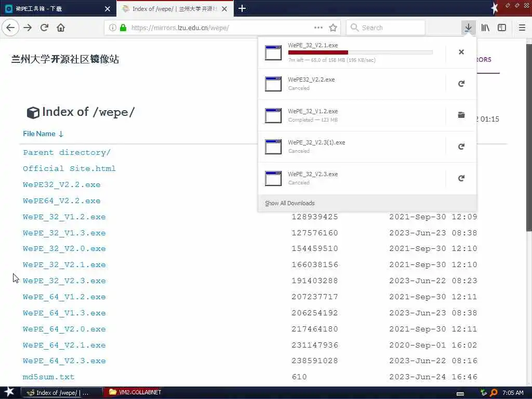Select size value 166038156
Screen dimensions: 532x399
pos(315,264)
